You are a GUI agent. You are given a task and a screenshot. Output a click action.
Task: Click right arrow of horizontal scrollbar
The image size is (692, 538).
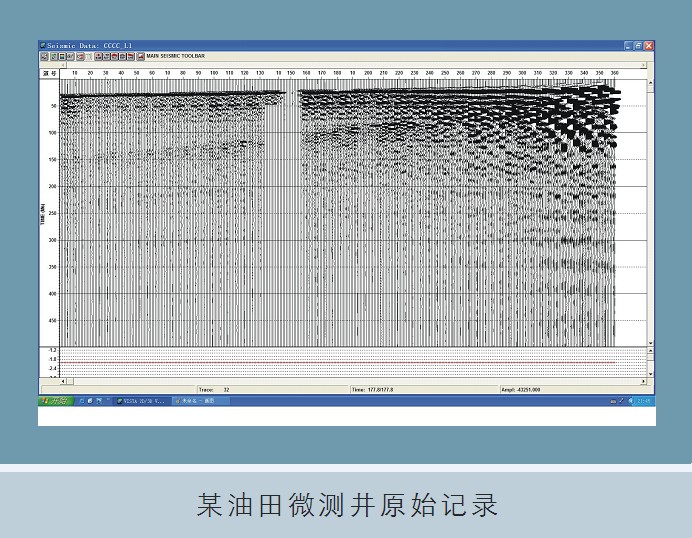(x=641, y=380)
